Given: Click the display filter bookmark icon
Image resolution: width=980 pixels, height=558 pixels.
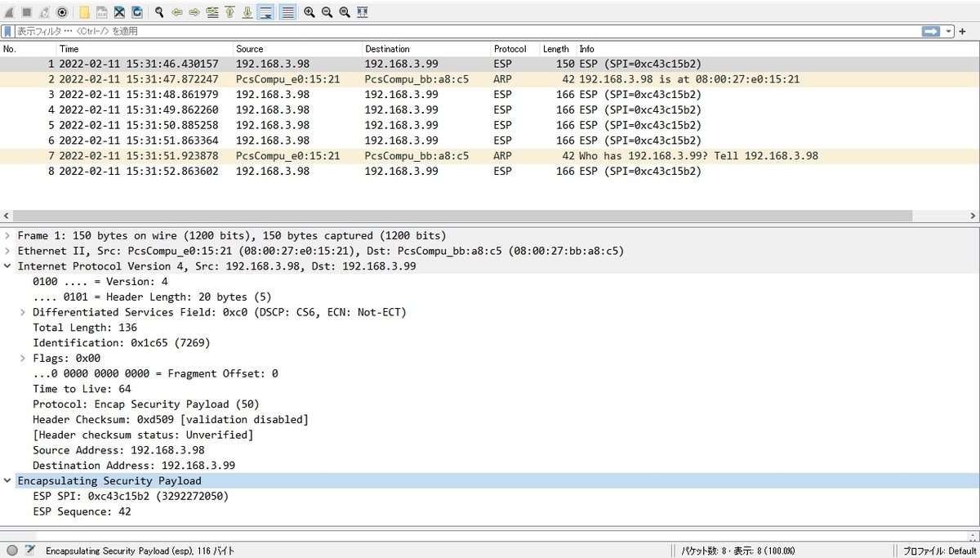Looking at the screenshot, I should (x=7, y=31).
